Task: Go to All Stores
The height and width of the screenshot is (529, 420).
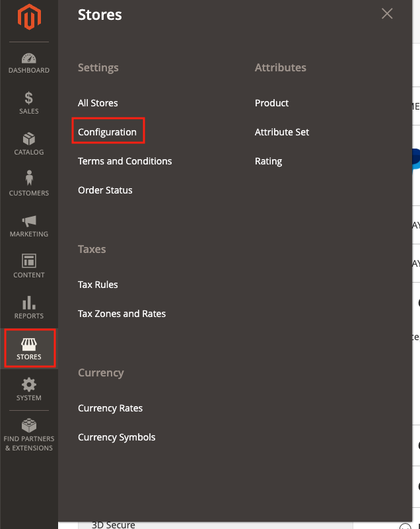Action: coord(98,103)
